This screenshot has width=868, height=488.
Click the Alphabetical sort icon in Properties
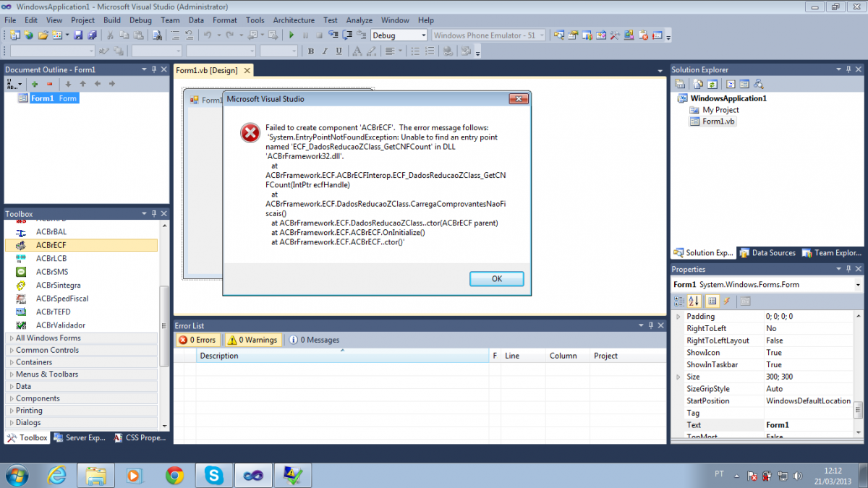[694, 301]
